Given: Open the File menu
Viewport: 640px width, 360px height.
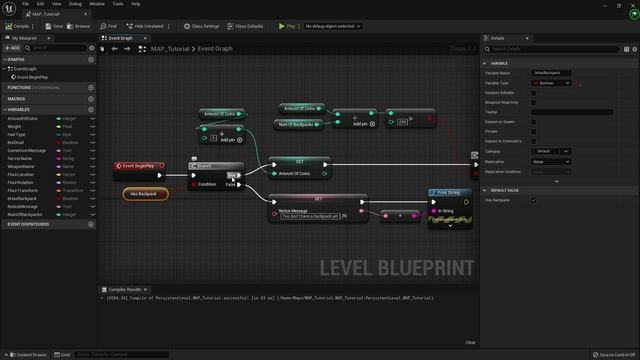Looking at the screenshot, I should pos(25,4).
